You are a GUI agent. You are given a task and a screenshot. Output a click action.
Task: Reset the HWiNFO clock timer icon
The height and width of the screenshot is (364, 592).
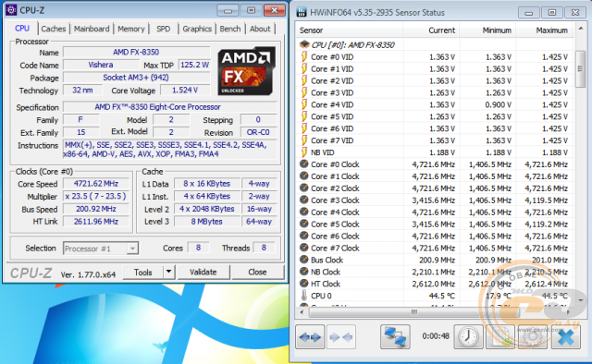click(x=468, y=336)
